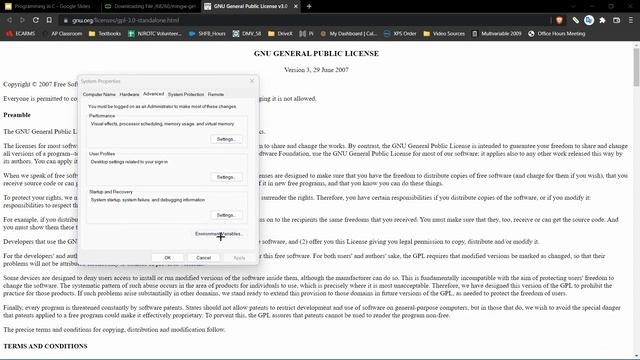This screenshot has width=640, height=360.
Task: Open the Office Hours Meeting bookmark
Action: [x=557, y=34]
